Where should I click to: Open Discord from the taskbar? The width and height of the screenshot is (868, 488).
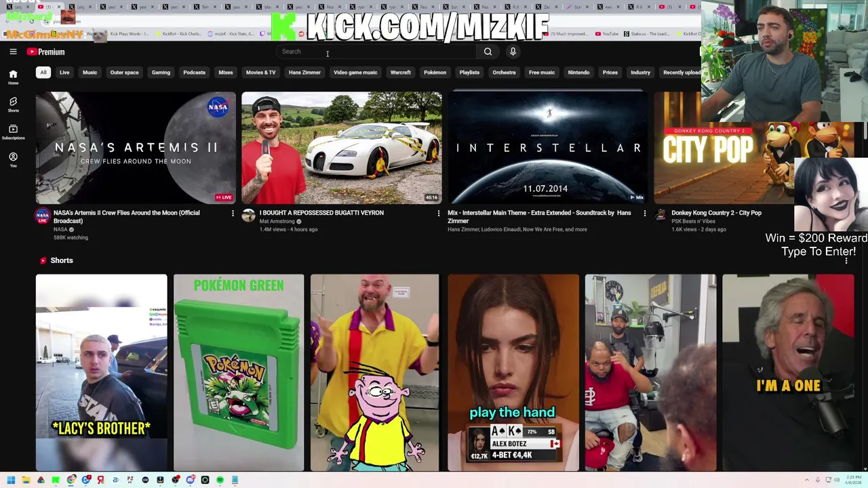190,480
